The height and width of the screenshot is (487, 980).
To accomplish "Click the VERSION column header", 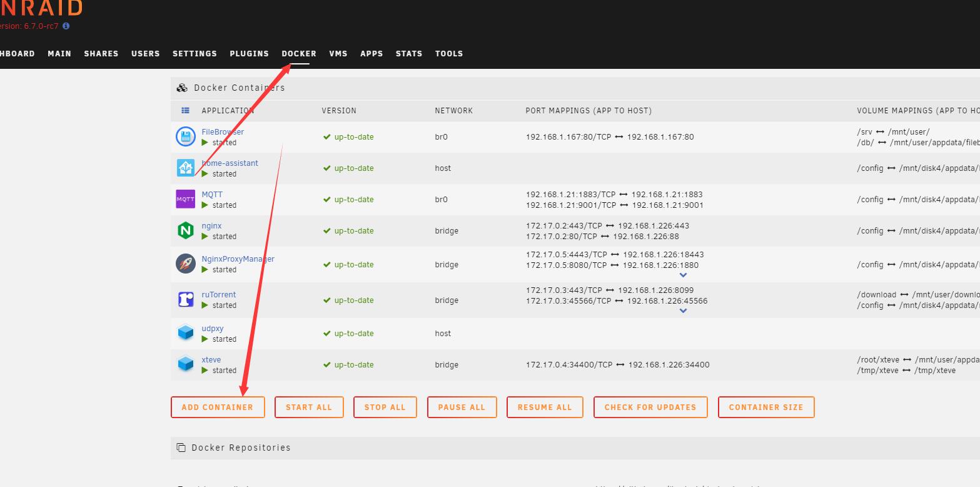I will pyautogui.click(x=339, y=110).
